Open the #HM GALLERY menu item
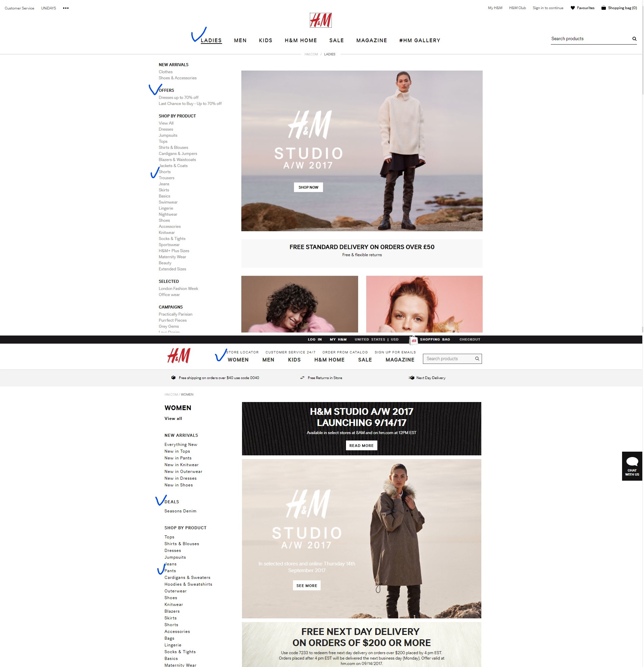 click(420, 41)
